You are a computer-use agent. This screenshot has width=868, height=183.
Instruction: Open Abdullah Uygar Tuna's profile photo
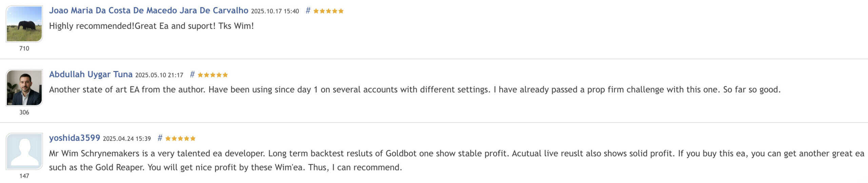coord(24,88)
